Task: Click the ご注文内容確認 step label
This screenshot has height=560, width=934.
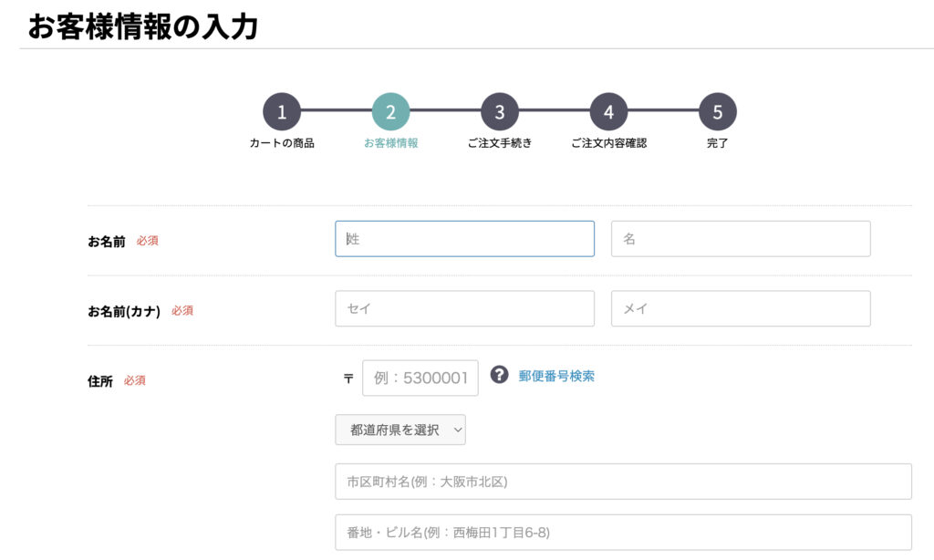Action: click(608, 143)
